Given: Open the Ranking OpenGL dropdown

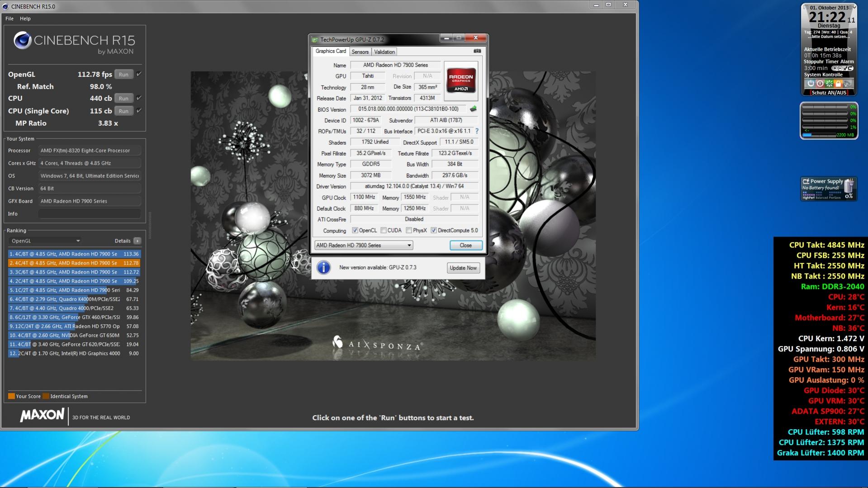Looking at the screenshot, I should coord(45,241).
